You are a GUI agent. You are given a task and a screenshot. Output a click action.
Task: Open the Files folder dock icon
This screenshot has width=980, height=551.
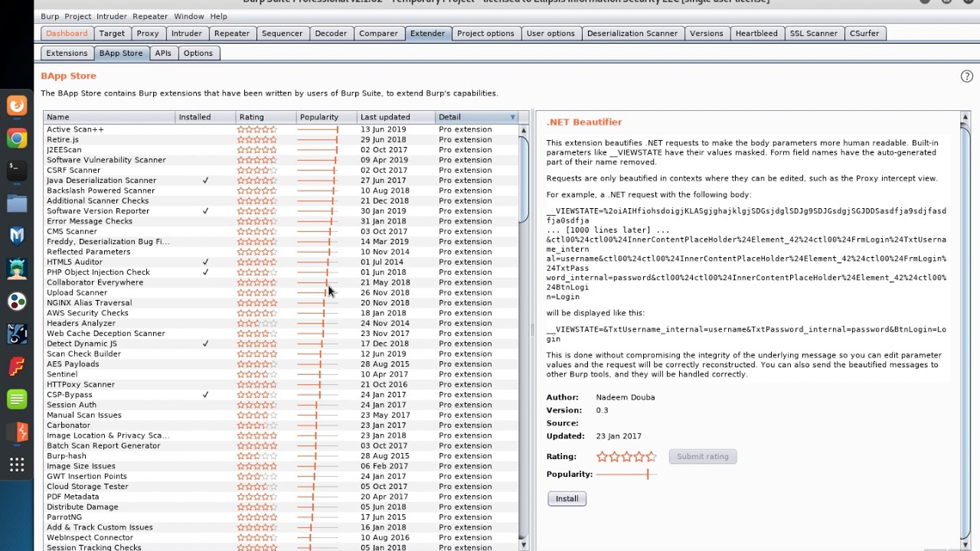coord(17,204)
